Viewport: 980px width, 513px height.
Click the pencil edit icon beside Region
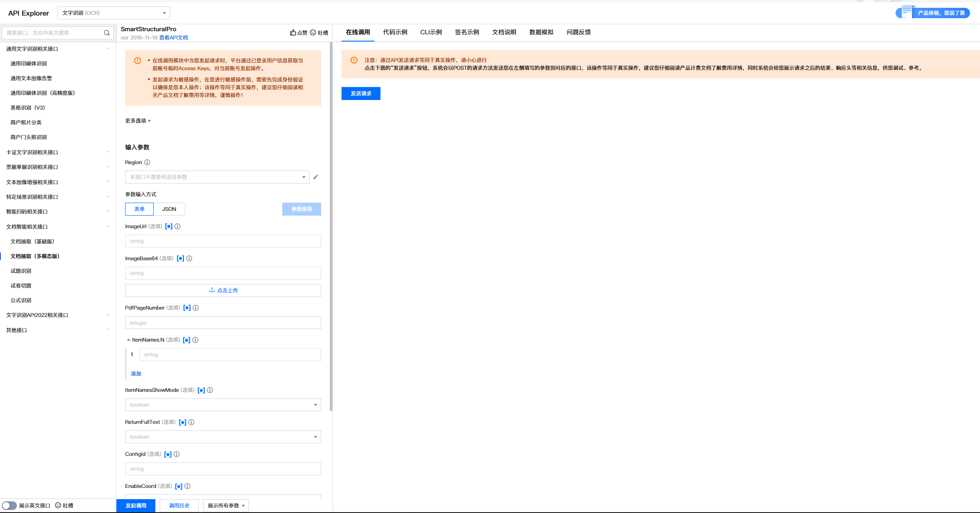click(x=316, y=177)
